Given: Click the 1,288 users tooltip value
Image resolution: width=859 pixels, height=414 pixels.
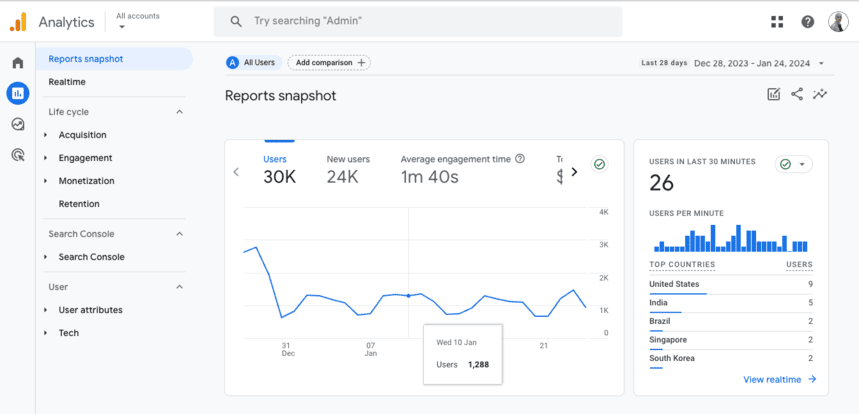Looking at the screenshot, I should pyautogui.click(x=478, y=364).
